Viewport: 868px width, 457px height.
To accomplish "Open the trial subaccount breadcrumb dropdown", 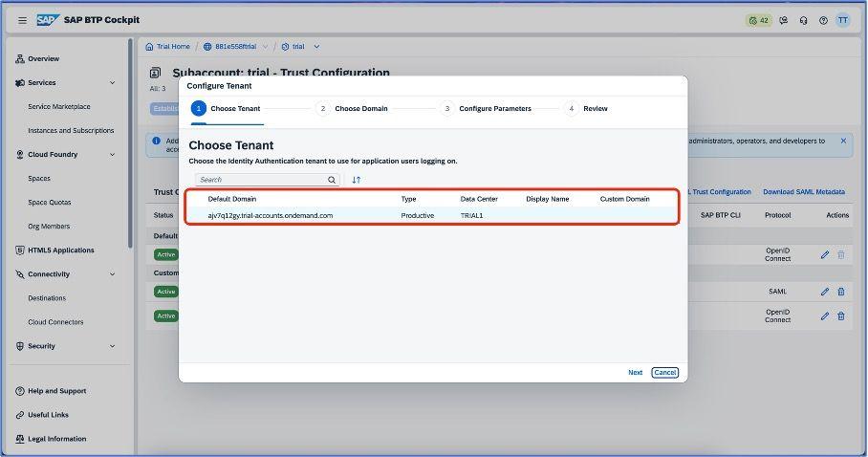I will click(x=316, y=47).
